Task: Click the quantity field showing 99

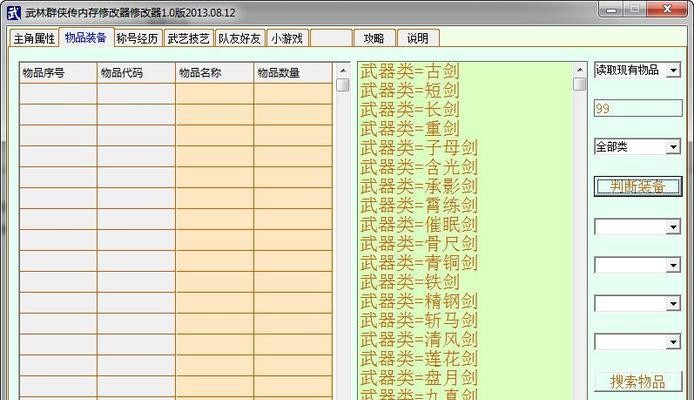Action: click(x=637, y=109)
